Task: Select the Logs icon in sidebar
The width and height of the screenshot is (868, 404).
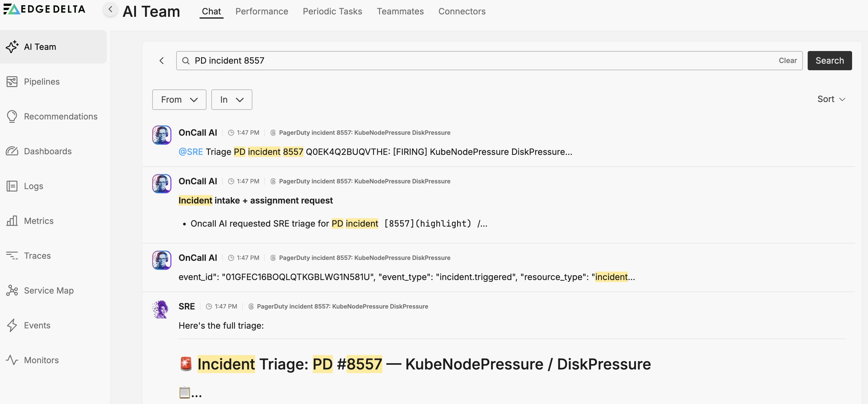Action: (12, 186)
